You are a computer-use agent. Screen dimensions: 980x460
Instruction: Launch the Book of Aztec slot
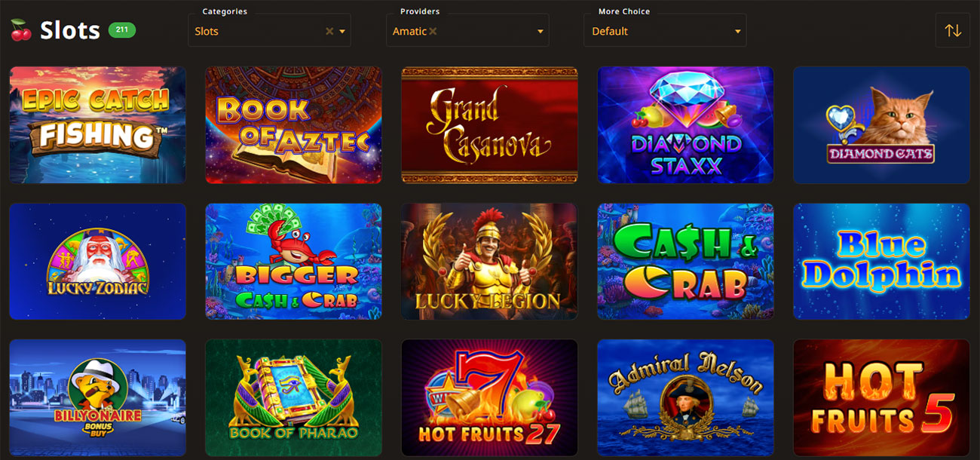click(x=293, y=125)
